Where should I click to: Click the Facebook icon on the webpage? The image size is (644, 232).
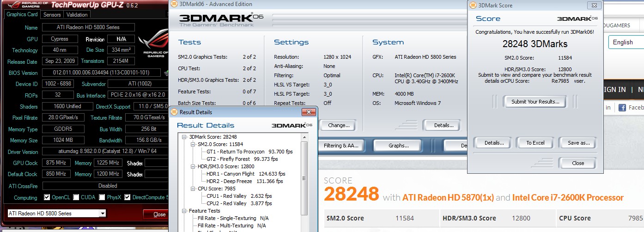622,108
